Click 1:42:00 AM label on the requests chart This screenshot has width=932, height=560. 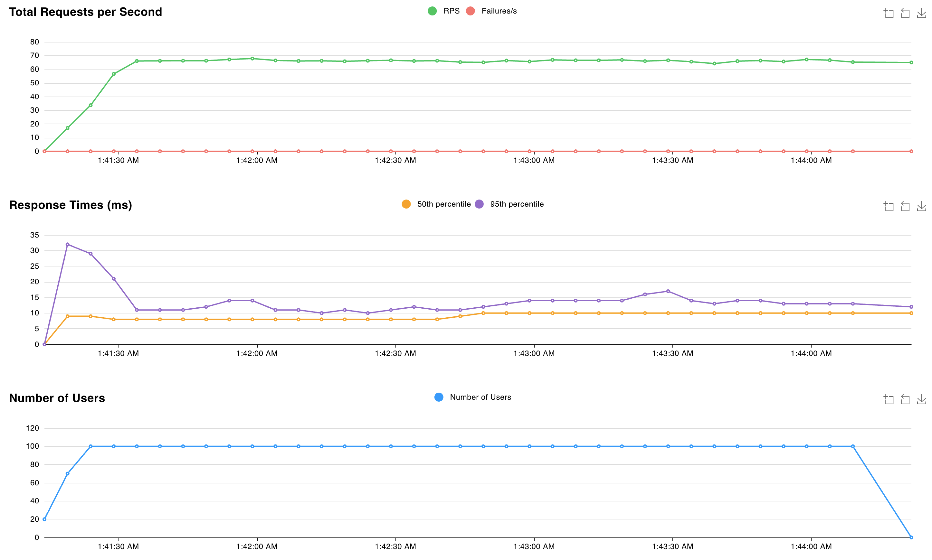[x=257, y=160]
